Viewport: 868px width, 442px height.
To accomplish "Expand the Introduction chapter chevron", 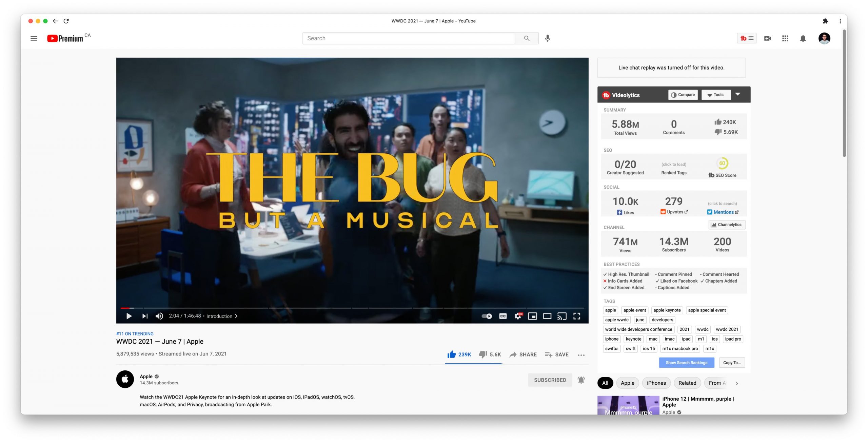I will (236, 316).
